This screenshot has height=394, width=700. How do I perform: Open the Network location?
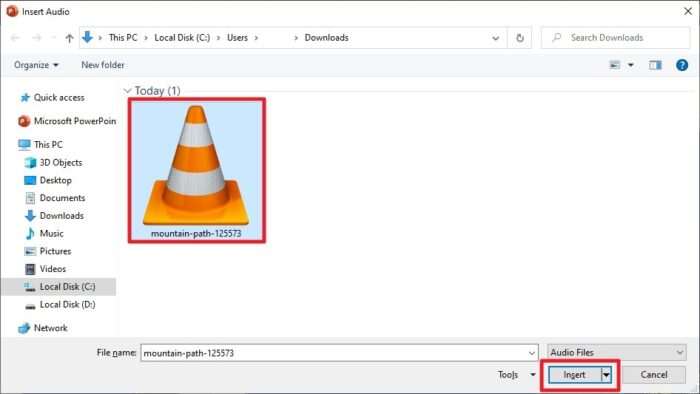[43, 328]
